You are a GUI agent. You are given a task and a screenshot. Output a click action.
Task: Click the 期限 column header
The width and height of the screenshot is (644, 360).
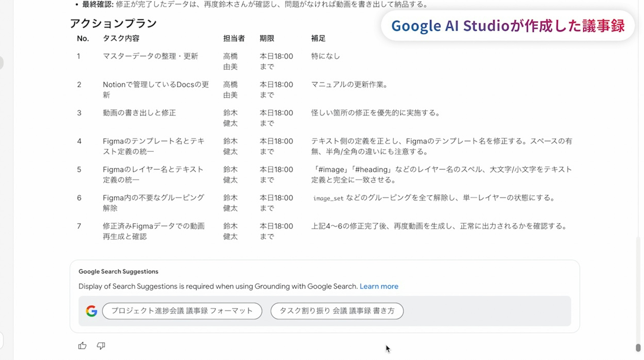[267, 39]
